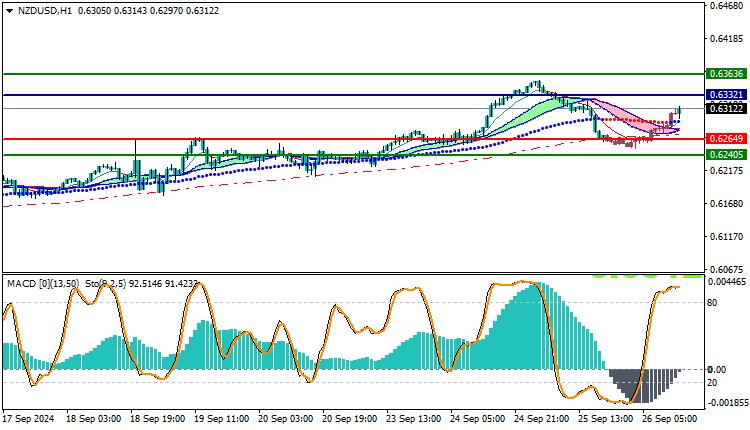
Task: Select the 26 Sep 05:00 time label
Action: (670, 419)
